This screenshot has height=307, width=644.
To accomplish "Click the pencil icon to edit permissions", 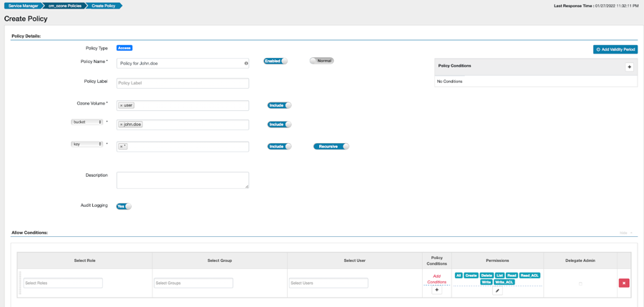I will pos(497,291).
